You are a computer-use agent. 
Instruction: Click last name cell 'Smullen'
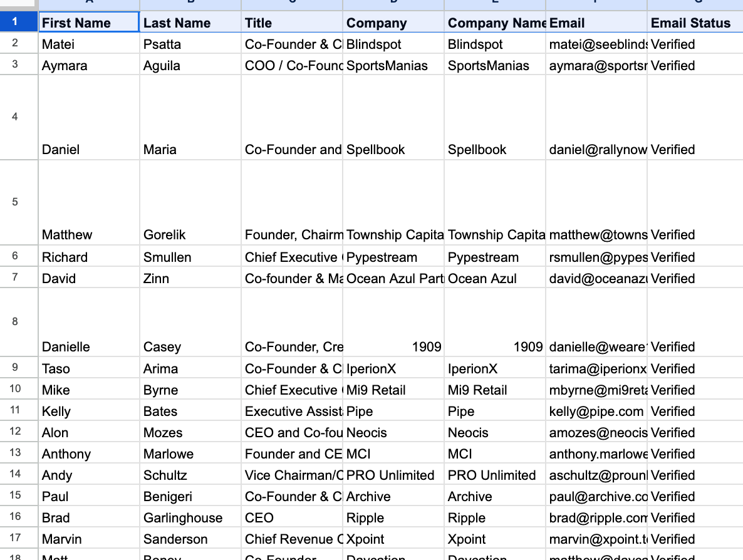click(190, 256)
